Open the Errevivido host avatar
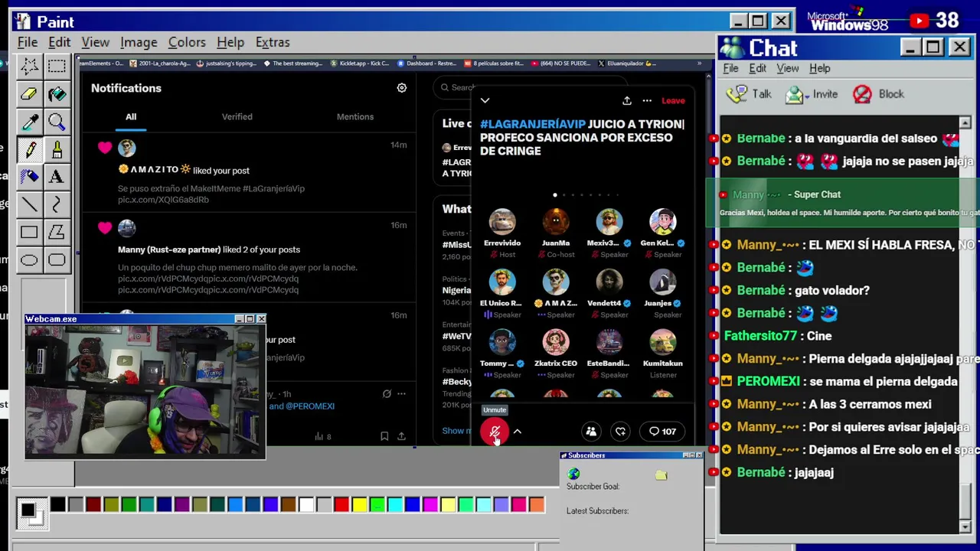This screenshot has width=980, height=551. click(502, 222)
